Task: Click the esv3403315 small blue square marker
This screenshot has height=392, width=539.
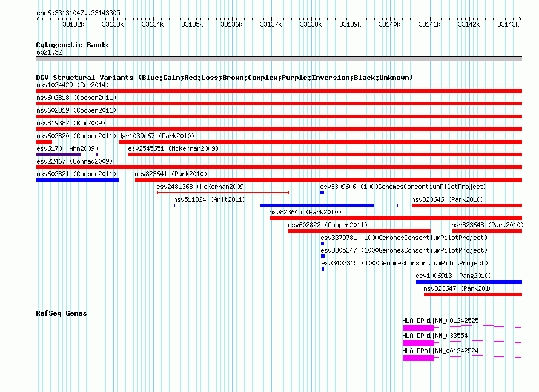Action: [x=323, y=269]
